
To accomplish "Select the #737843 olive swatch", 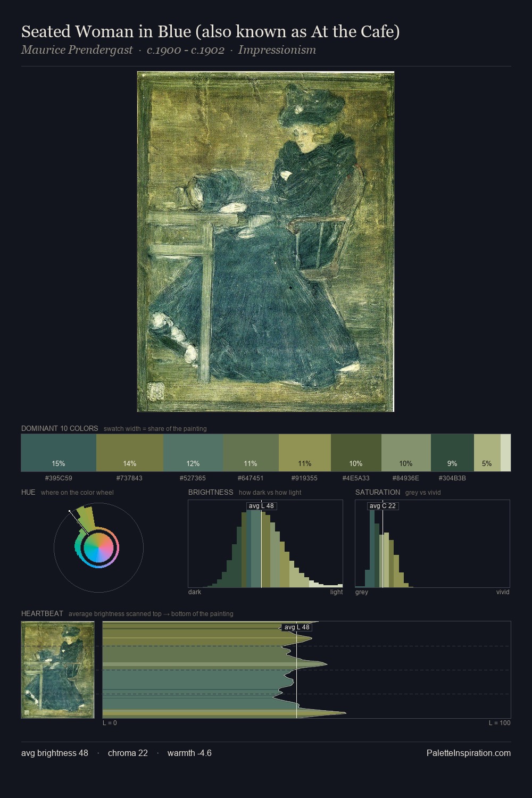I will (x=130, y=453).
